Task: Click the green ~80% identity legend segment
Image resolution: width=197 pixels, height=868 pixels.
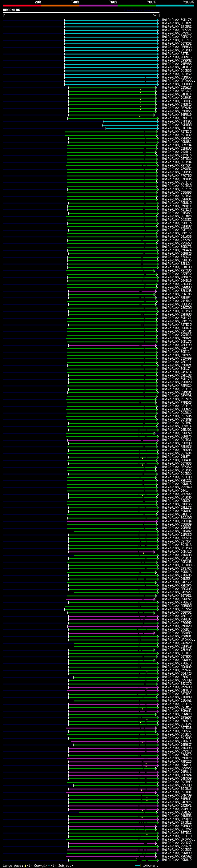Action: 137,6
